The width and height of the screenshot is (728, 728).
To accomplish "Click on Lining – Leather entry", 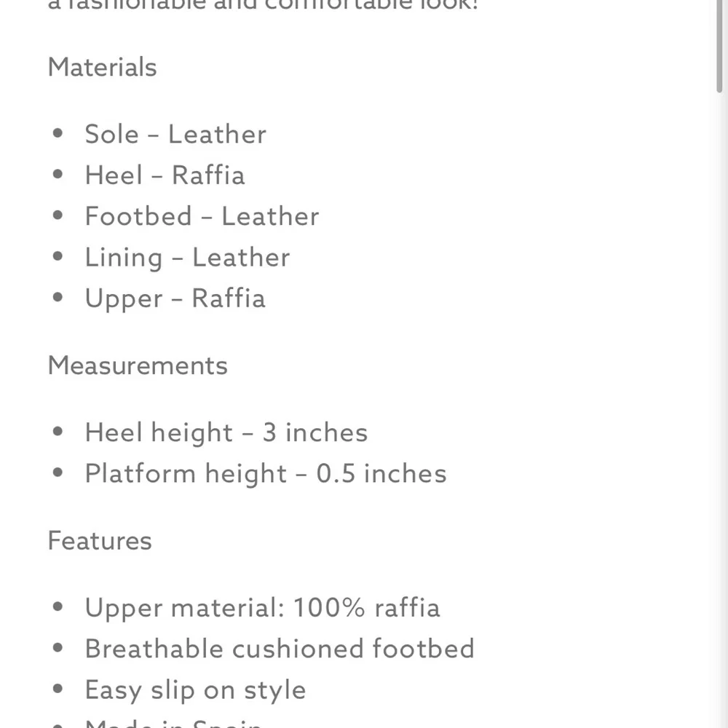I will (187, 257).
